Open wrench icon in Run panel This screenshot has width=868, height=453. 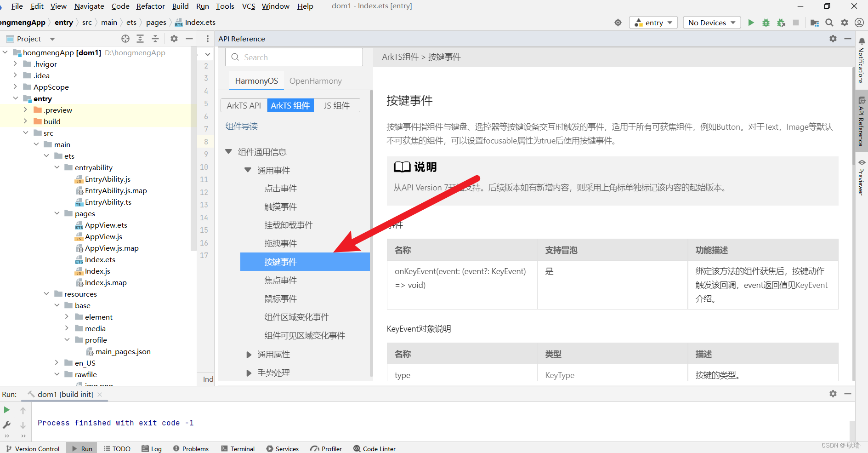click(7, 424)
